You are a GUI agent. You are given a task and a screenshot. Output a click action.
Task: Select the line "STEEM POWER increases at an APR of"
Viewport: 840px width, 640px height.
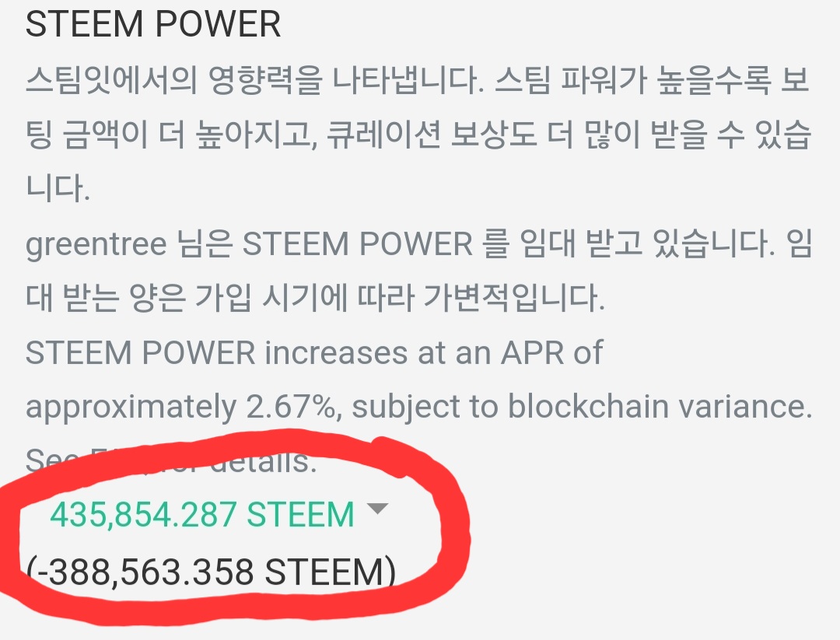pyautogui.click(x=314, y=353)
